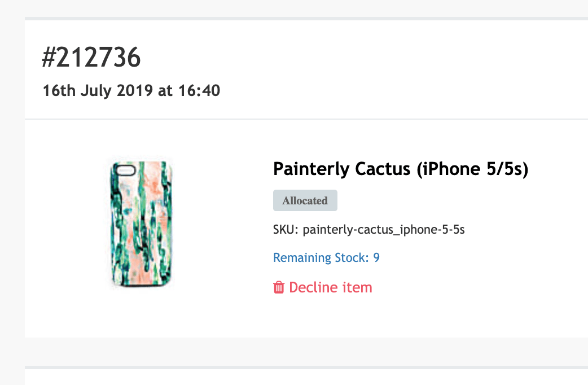588x385 pixels.
Task: Click the Decline item link text
Action: pyautogui.click(x=330, y=288)
